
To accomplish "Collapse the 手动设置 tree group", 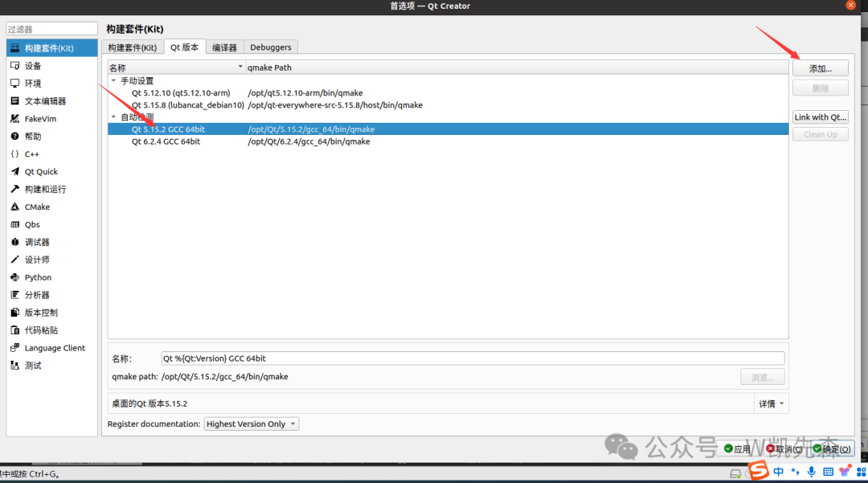I will click(x=113, y=81).
